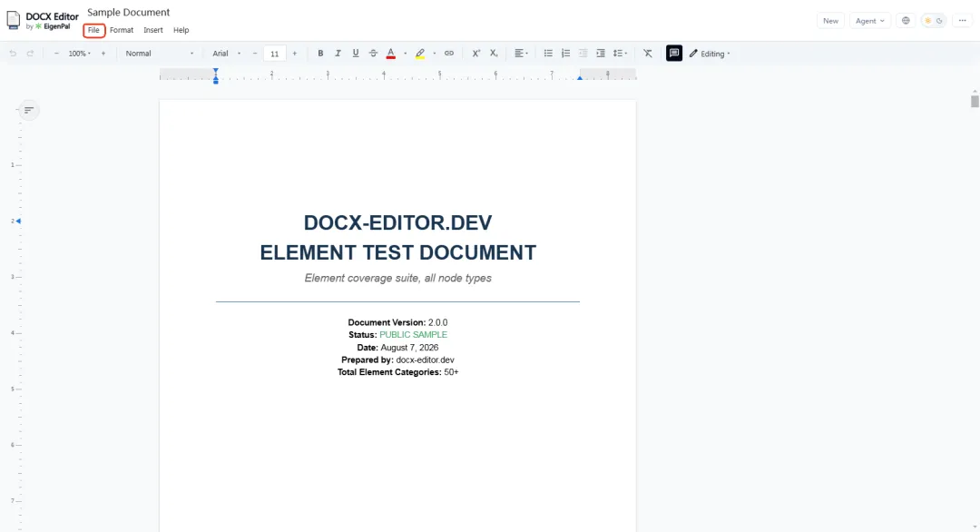
Task: Insert a hyperlink with the link icon
Action: (449, 54)
